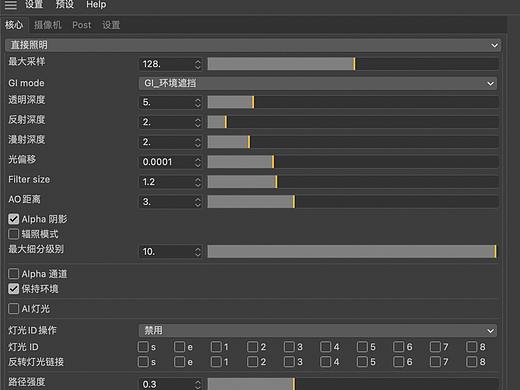Click the 透明深度 slider bar

(353, 102)
